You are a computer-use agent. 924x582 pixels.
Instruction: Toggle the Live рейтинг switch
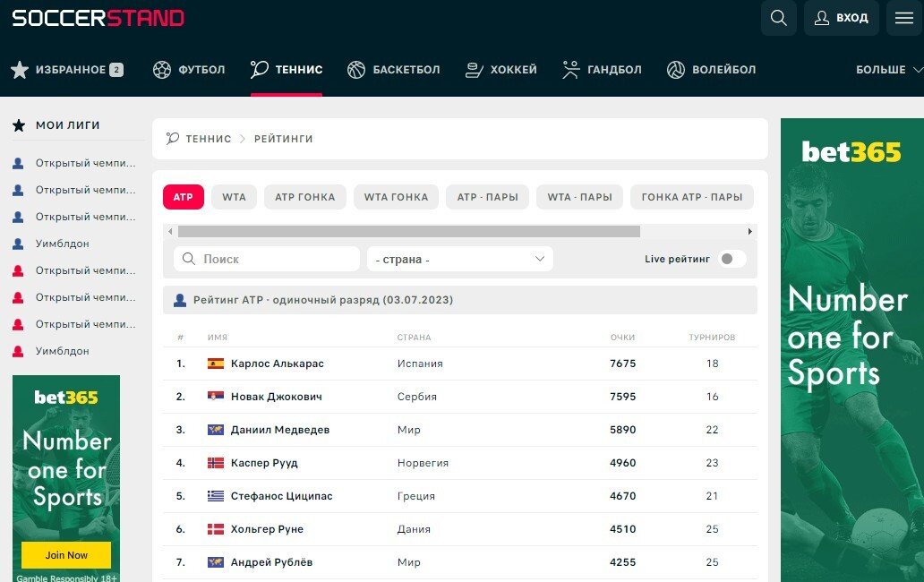(x=731, y=259)
